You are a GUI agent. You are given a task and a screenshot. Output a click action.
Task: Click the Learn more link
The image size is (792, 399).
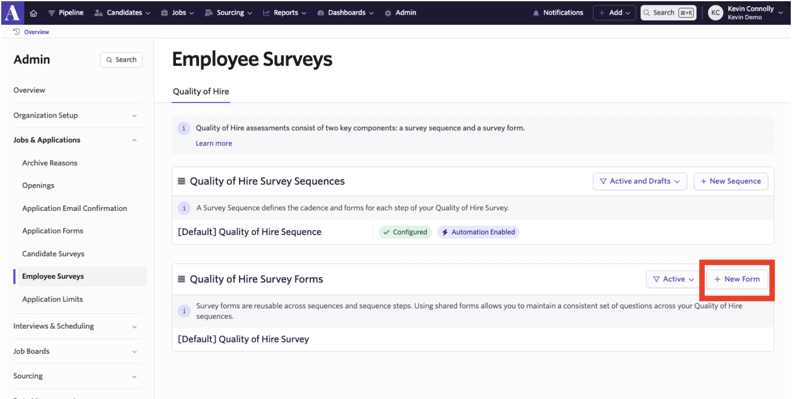coord(214,143)
